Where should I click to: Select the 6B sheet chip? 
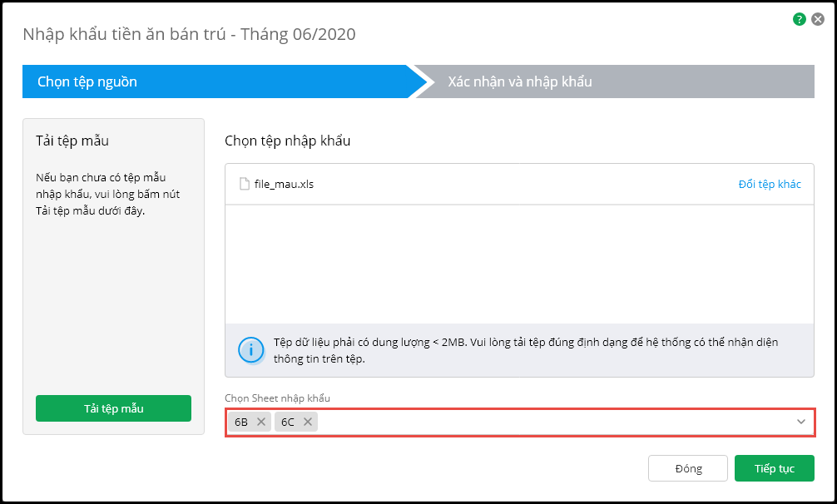[241, 422]
